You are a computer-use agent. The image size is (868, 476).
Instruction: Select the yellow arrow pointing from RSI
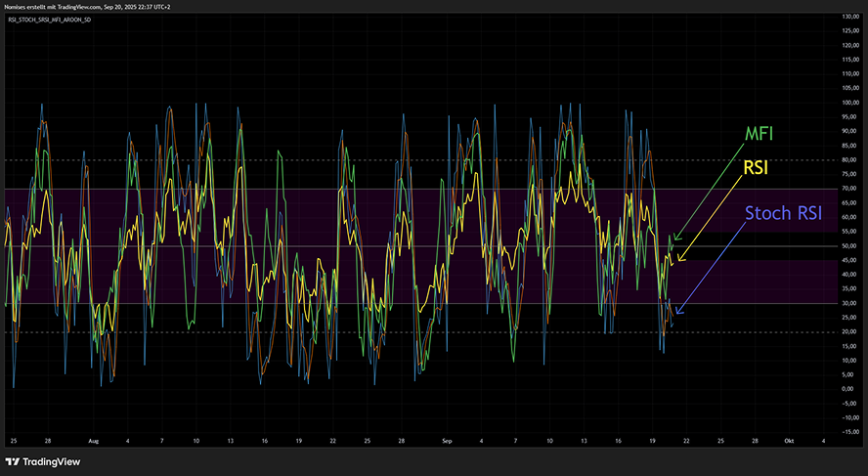pos(711,220)
